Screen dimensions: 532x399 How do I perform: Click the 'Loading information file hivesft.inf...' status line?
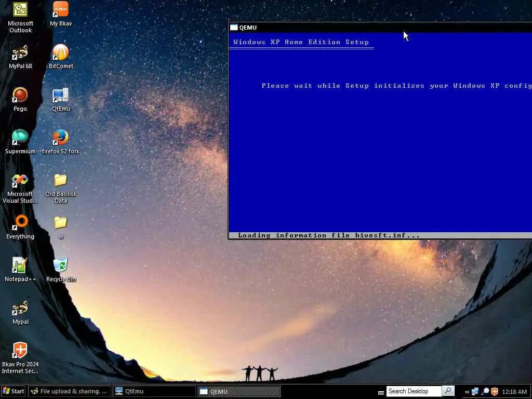(x=329, y=235)
